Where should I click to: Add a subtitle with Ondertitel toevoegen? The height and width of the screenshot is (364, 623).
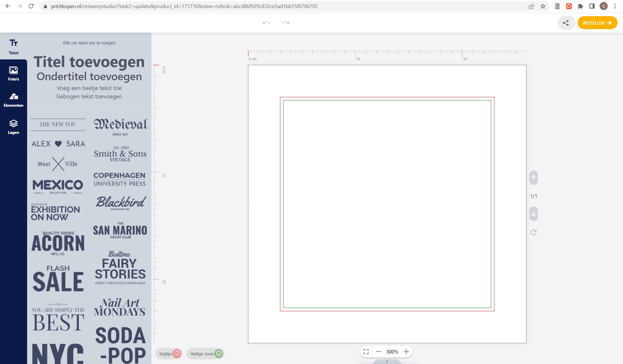coord(89,76)
